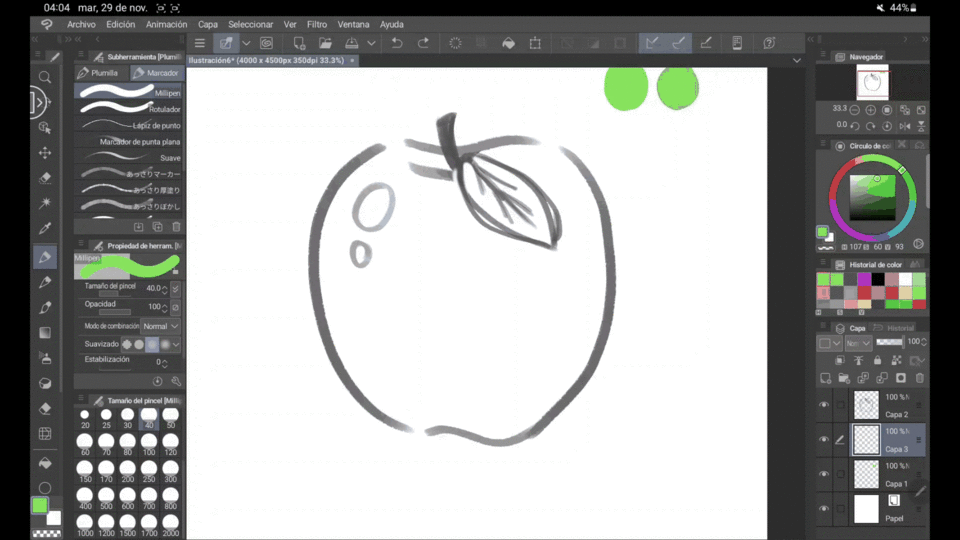960x540 pixels.
Task: Select the Pen tool in toolbar
Action: pyautogui.click(x=45, y=257)
